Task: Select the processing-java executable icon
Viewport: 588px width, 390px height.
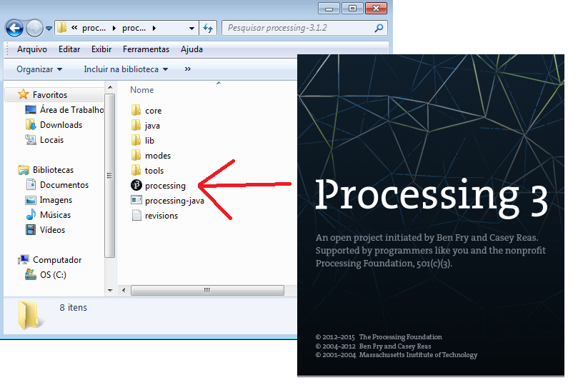Action: 136,200
